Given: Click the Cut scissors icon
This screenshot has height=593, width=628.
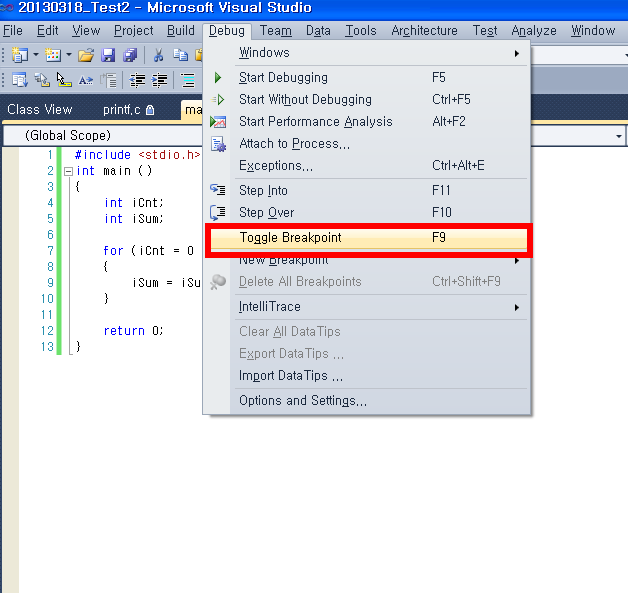Looking at the screenshot, I should (159, 55).
